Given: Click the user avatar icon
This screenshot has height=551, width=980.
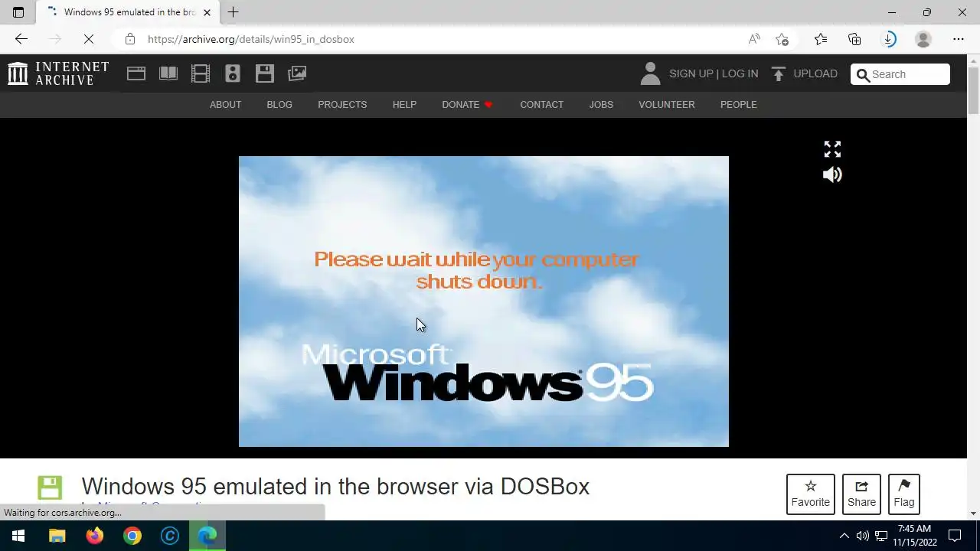Looking at the screenshot, I should tap(650, 73).
